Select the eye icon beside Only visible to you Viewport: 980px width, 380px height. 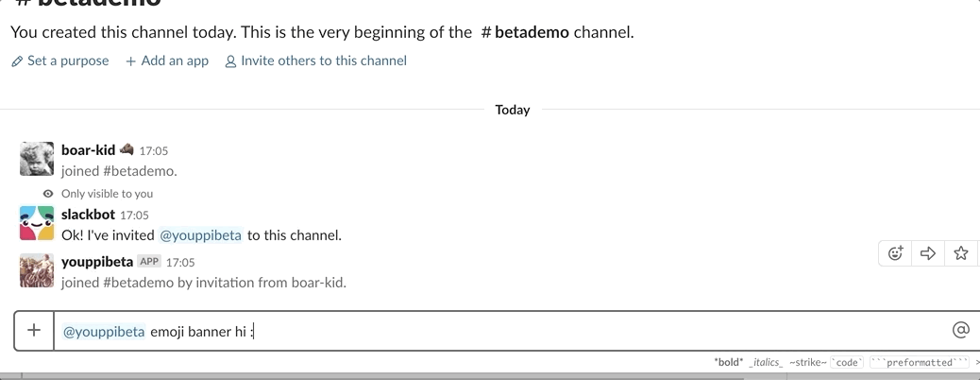coord(48,194)
